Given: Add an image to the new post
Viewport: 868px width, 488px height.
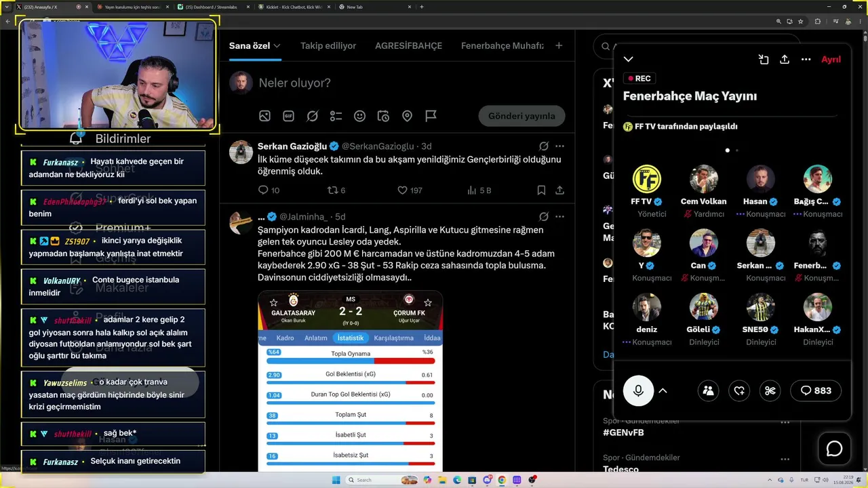Looking at the screenshot, I should click(265, 116).
